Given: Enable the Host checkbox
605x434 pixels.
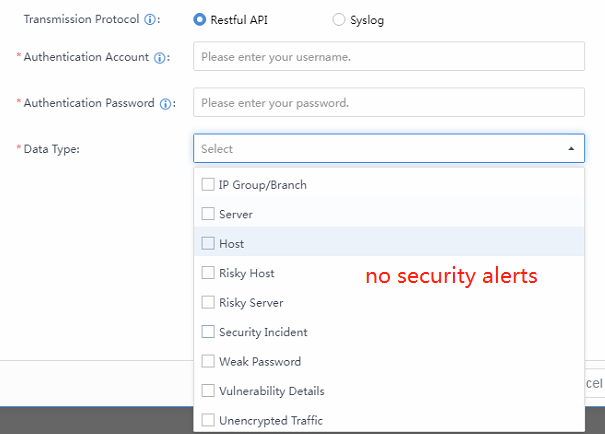Looking at the screenshot, I should [208, 243].
